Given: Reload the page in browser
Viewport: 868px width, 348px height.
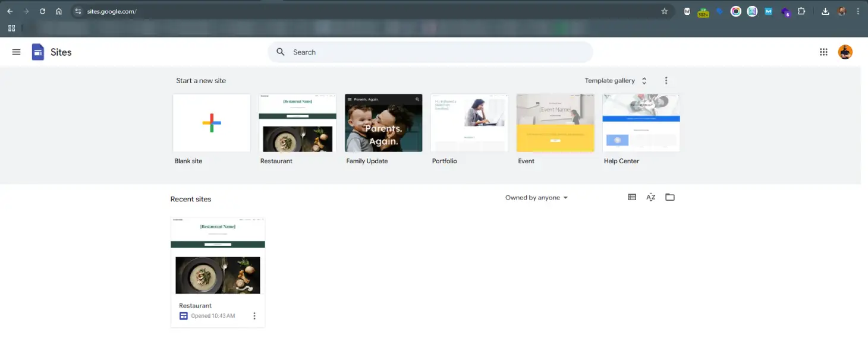Looking at the screenshot, I should (x=42, y=11).
